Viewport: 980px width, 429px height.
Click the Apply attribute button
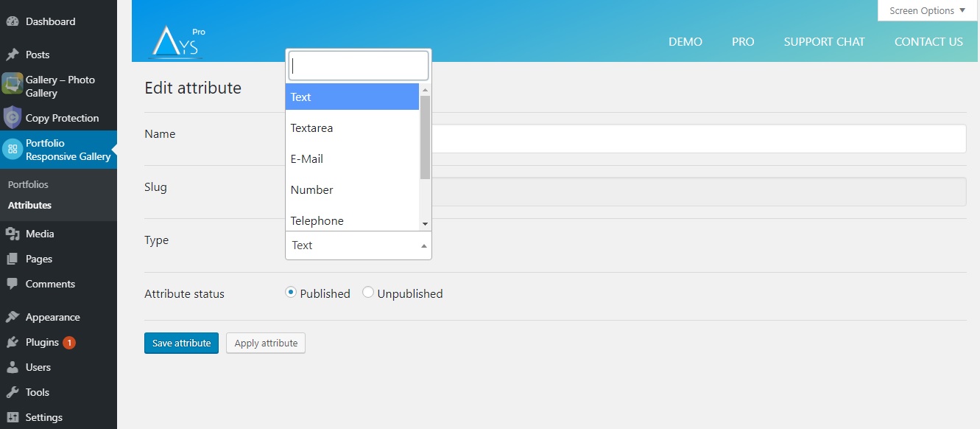266,343
